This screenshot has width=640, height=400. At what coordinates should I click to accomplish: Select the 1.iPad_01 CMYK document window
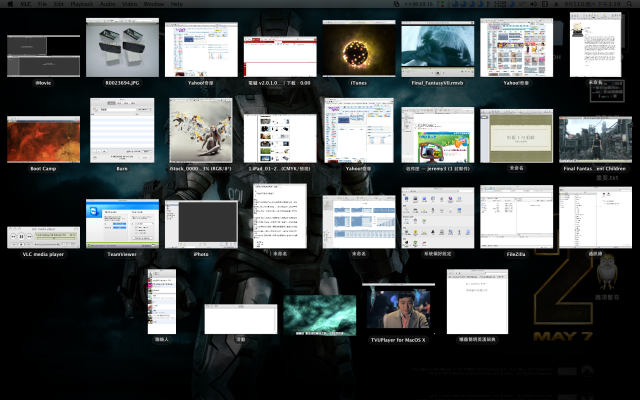[x=280, y=138]
